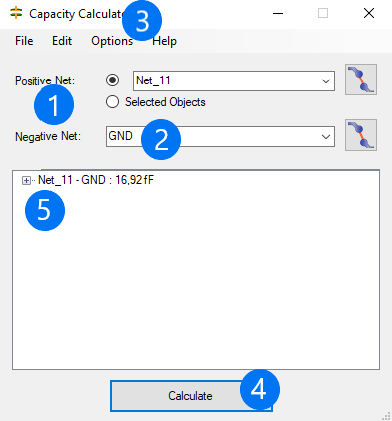Click the pick-net icon beside Negative Net
The height and width of the screenshot is (421, 392).
pos(361,135)
